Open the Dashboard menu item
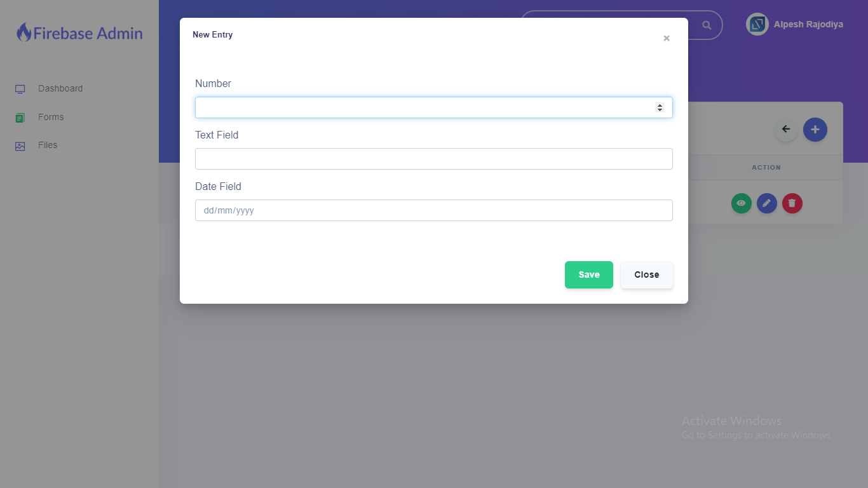868x488 pixels. click(60, 88)
